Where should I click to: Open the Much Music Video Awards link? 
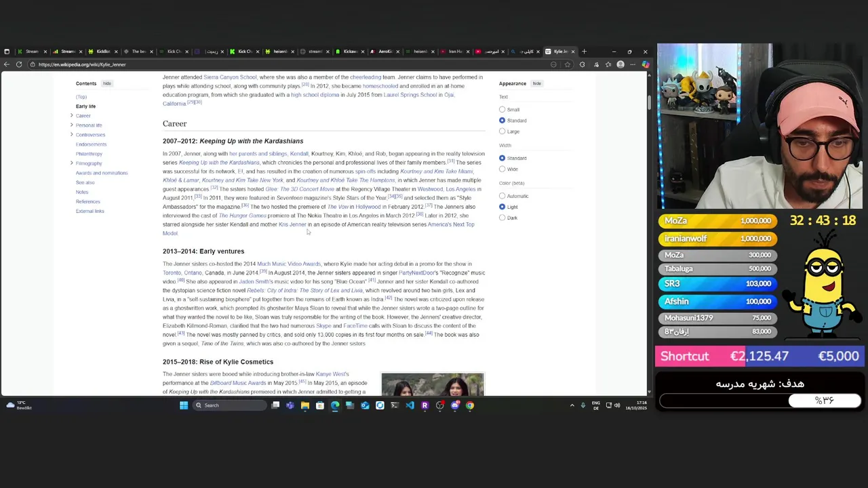tap(288, 264)
